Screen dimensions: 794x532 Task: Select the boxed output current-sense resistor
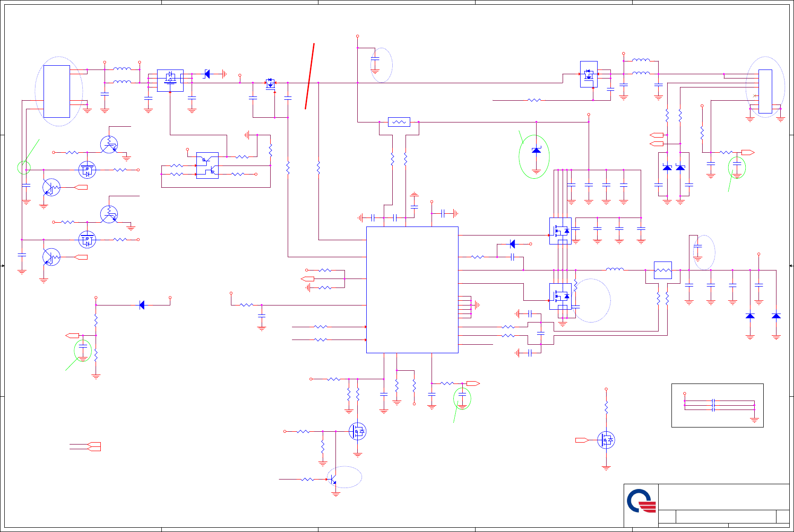tap(662, 270)
